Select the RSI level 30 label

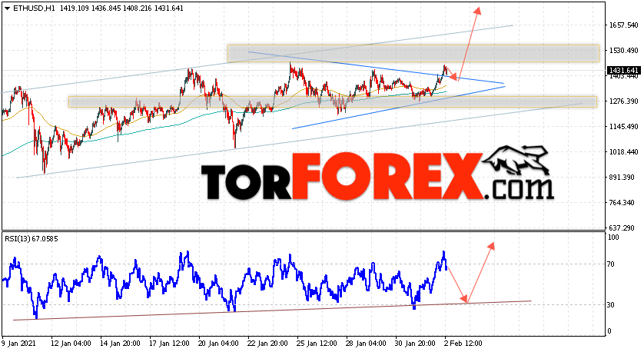pos(611,305)
